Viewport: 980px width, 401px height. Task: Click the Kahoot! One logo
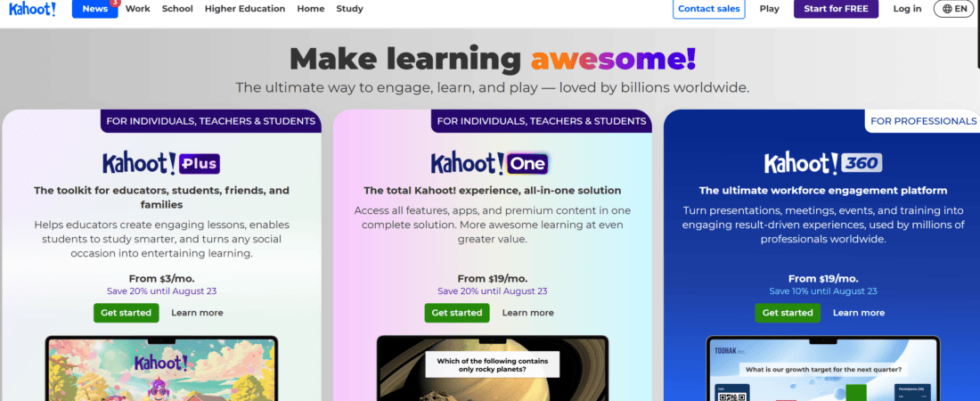pyautogui.click(x=490, y=164)
